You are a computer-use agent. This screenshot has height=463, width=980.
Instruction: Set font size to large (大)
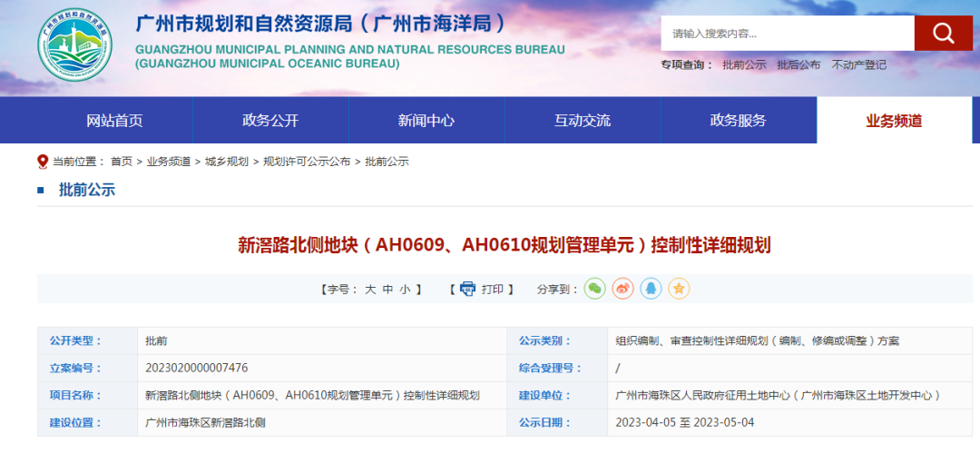click(370, 290)
